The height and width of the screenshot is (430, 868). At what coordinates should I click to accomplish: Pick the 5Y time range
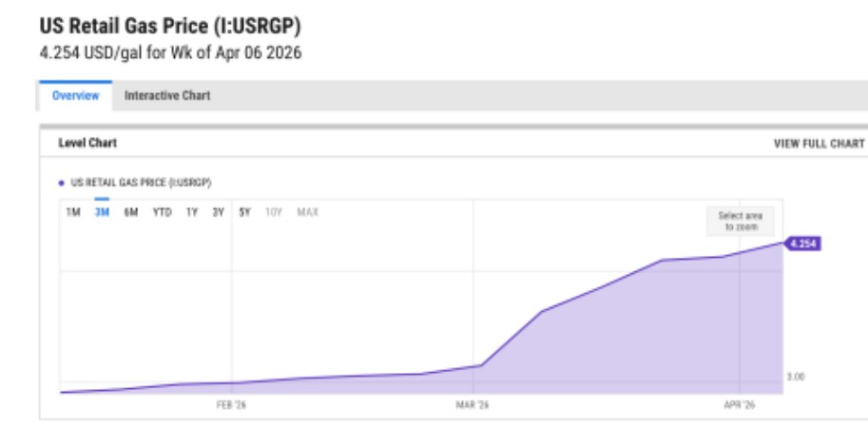pos(245,212)
